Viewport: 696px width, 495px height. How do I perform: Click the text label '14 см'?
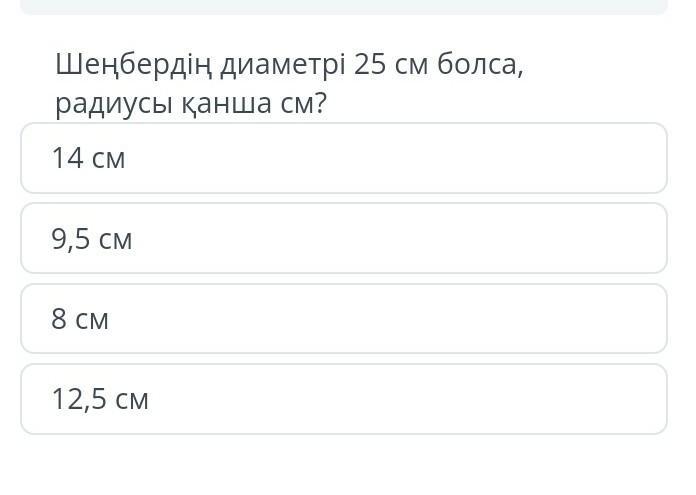click(x=88, y=158)
